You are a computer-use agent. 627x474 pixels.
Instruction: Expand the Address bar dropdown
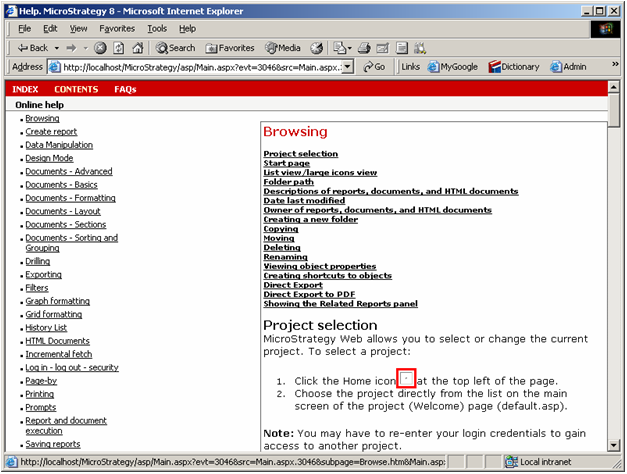348,67
